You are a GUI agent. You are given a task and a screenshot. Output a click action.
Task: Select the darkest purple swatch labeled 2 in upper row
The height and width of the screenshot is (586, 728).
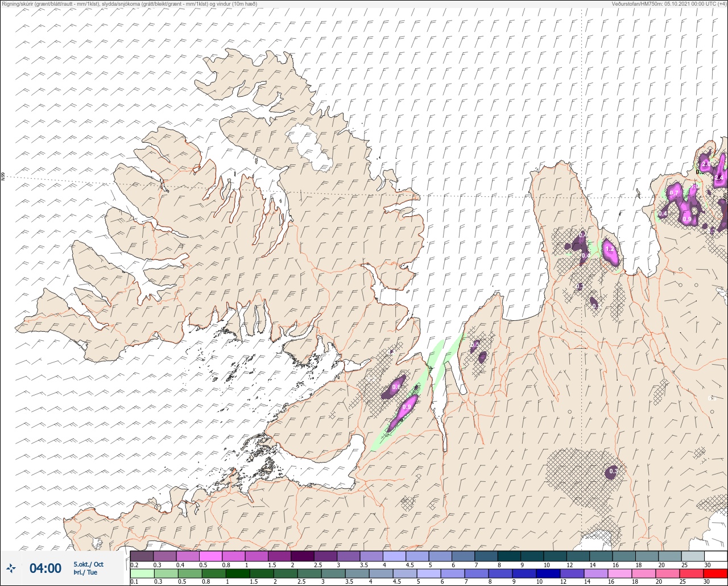[303, 556]
